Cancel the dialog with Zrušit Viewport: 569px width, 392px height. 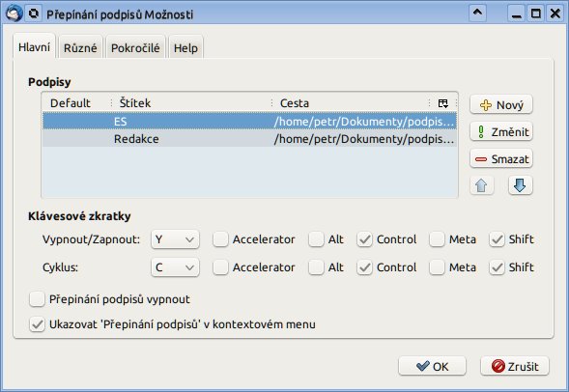(515, 366)
